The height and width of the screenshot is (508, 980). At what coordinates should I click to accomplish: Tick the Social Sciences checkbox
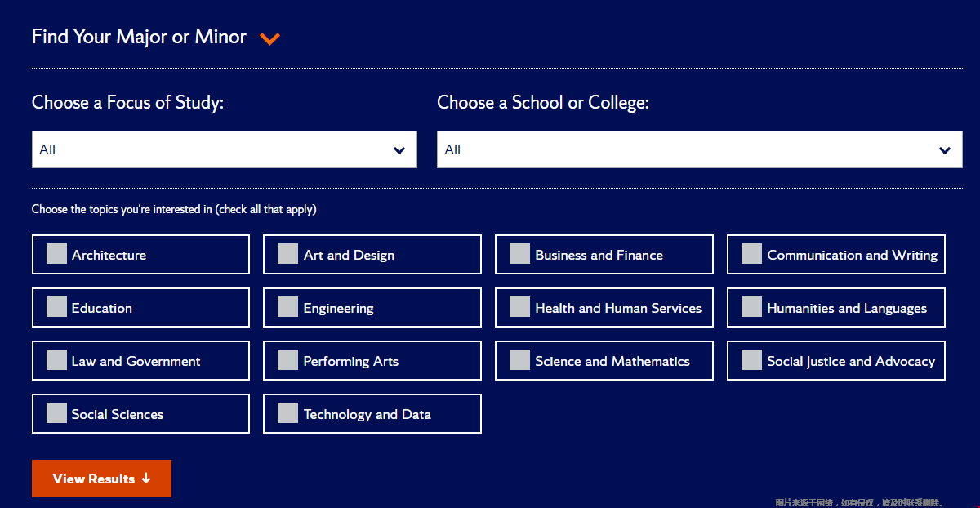pyautogui.click(x=56, y=413)
